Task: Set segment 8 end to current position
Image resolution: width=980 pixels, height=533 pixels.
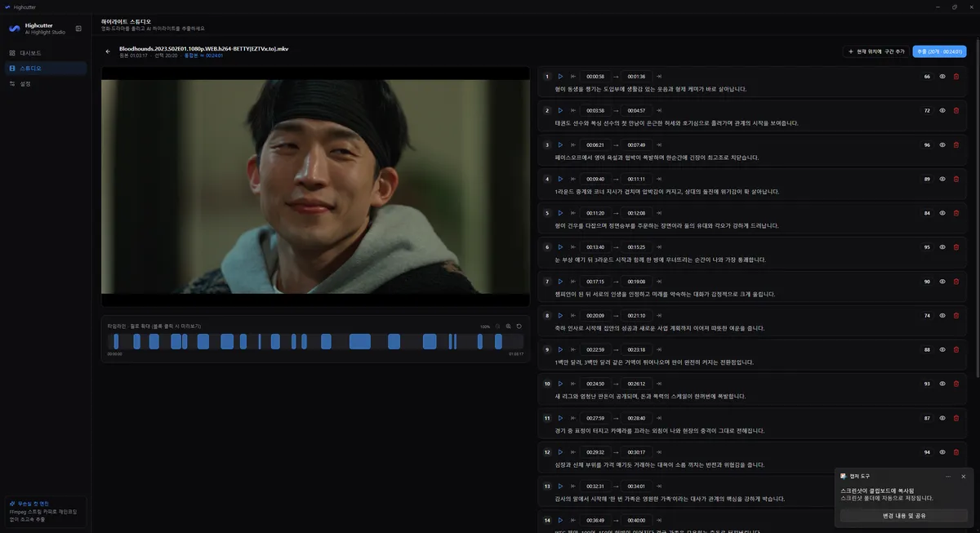Action: tap(658, 316)
